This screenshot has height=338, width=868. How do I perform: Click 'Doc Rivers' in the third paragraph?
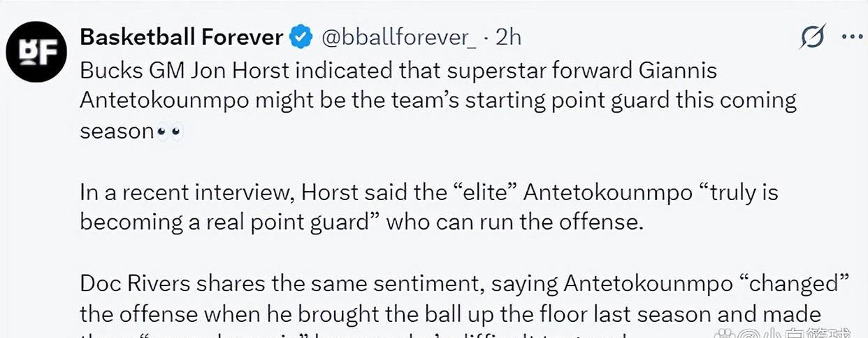click(x=133, y=283)
